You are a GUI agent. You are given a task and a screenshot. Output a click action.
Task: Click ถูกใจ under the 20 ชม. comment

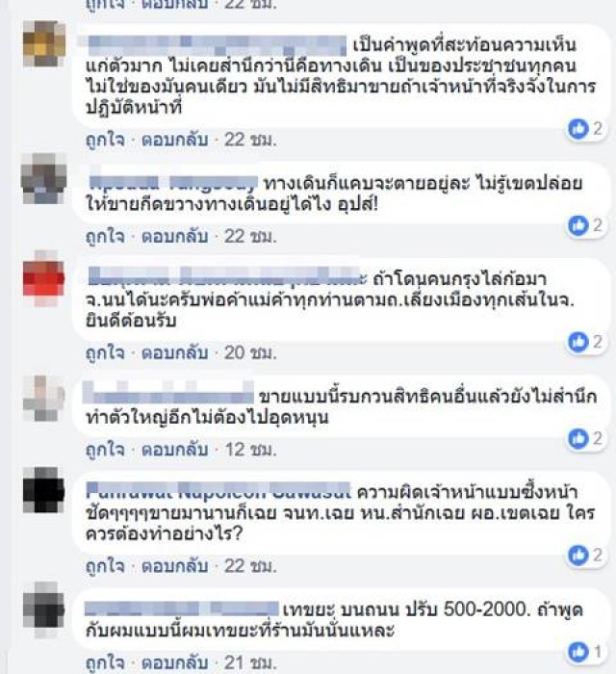(x=105, y=353)
